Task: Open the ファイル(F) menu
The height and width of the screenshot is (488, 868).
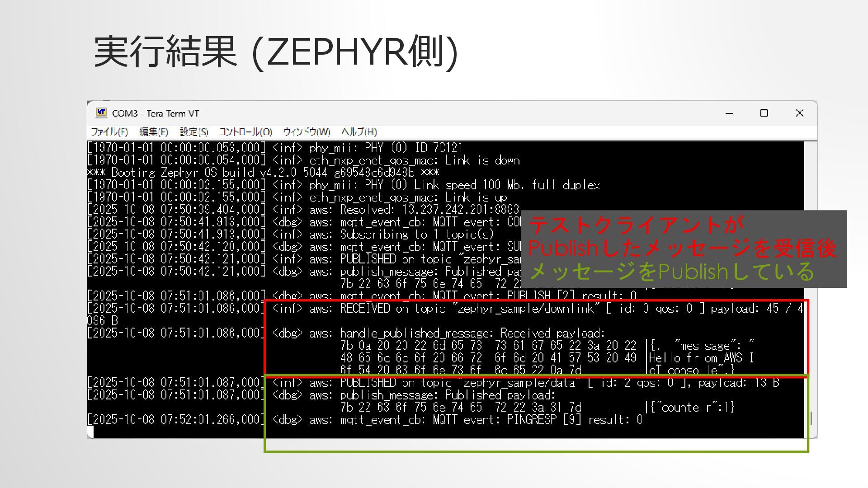Action: tap(109, 132)
